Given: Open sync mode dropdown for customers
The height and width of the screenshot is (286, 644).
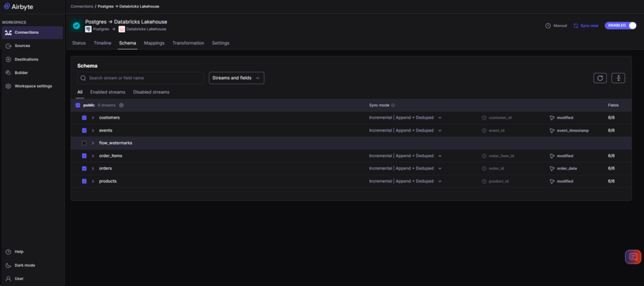Looking at the screenshot, I should (406, 118).
